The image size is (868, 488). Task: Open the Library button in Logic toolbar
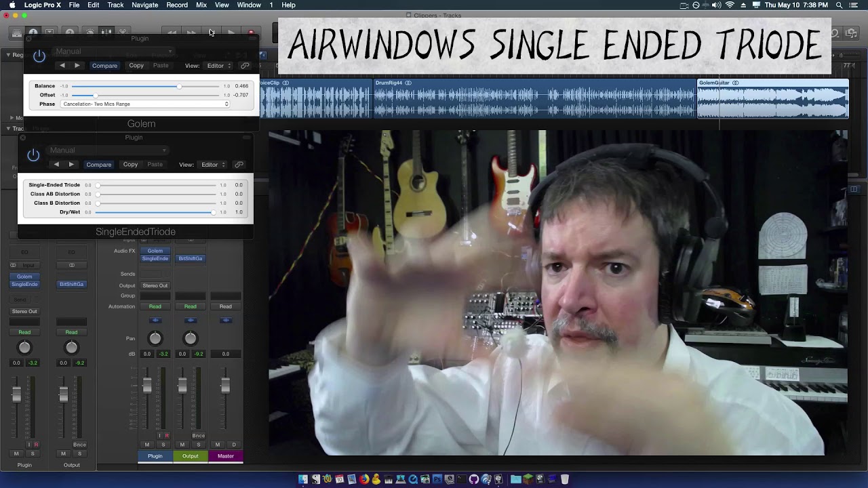point(17,33)
